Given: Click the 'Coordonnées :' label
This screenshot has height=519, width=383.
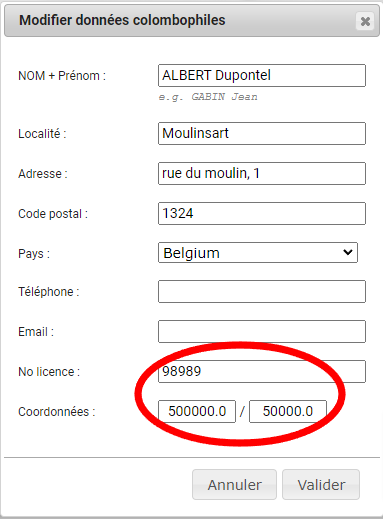Looking at the screenshot, I should pos(57,412).
